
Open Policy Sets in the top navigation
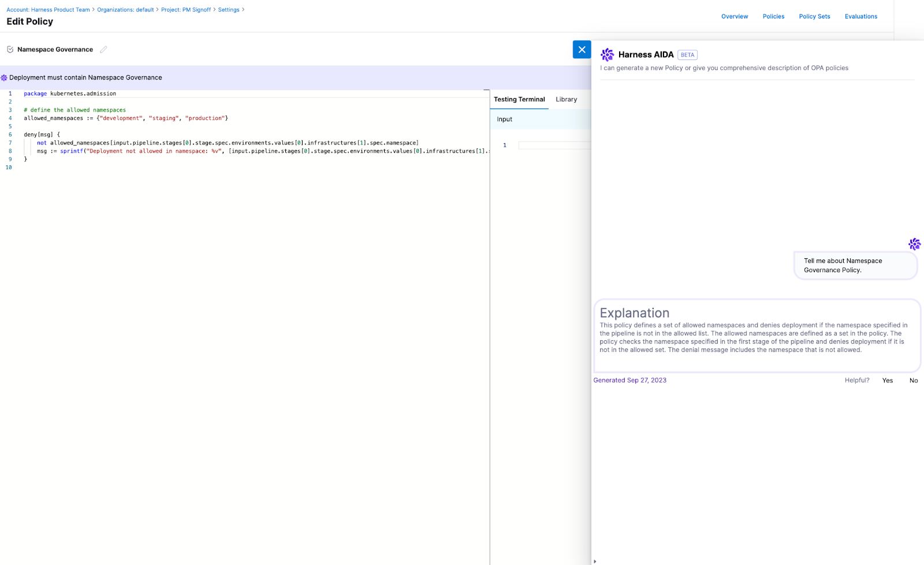[x=814, y=17]
